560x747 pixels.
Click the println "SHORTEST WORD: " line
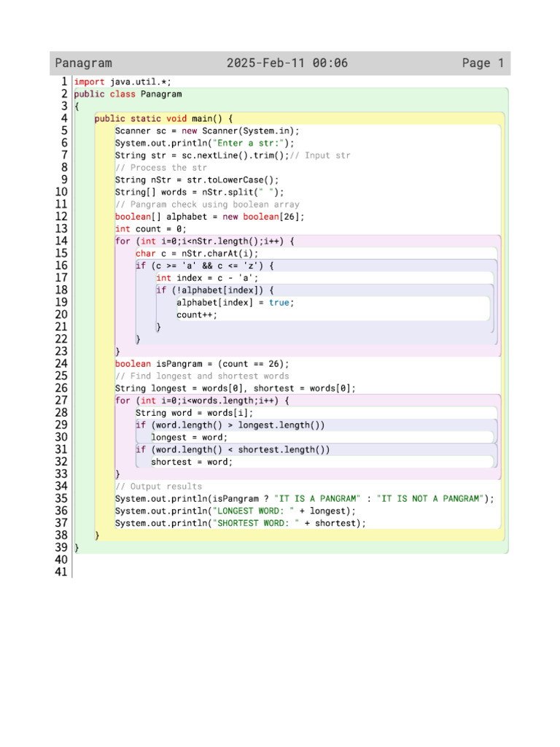tap(241, 524)
